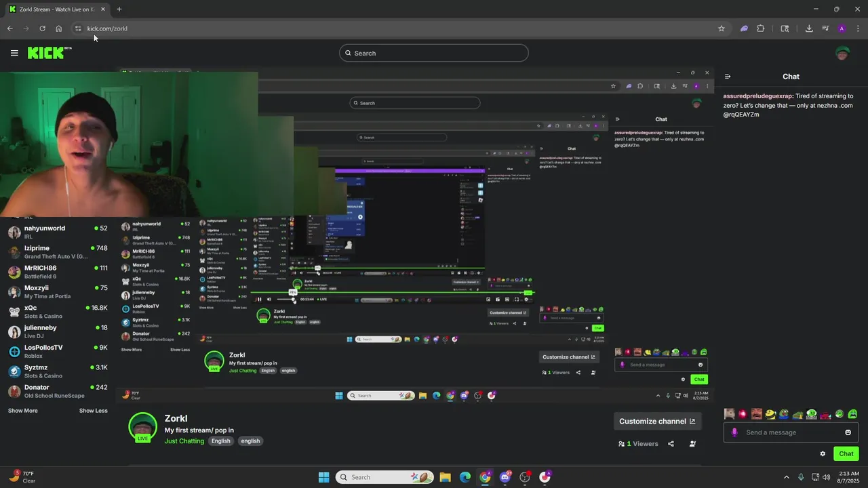This screenshot has height=488, width=868.
Task: Open julienneby channel in sidebar
Action: pos(58,331)
